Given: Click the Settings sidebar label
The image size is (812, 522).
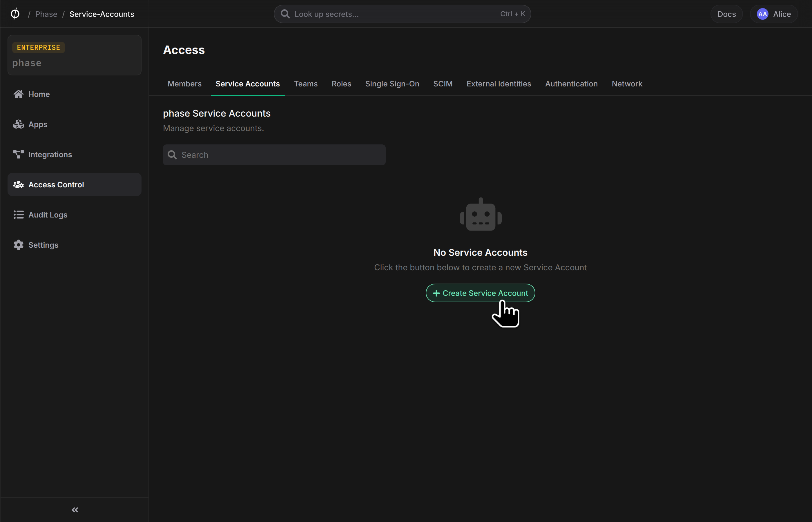Looking at the screenshot, I should click(x=43, y=245).
